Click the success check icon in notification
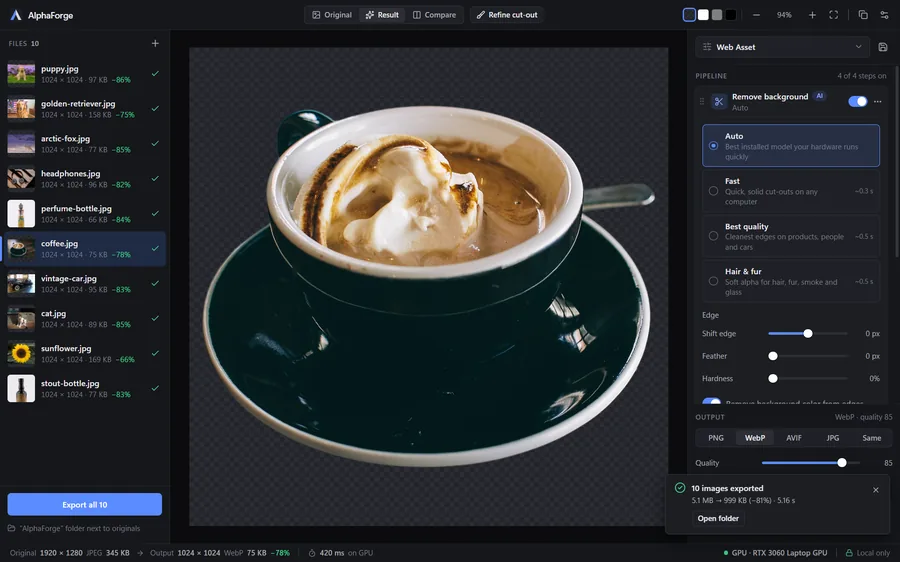The image size is (900, 562). (x=680, y=488)
